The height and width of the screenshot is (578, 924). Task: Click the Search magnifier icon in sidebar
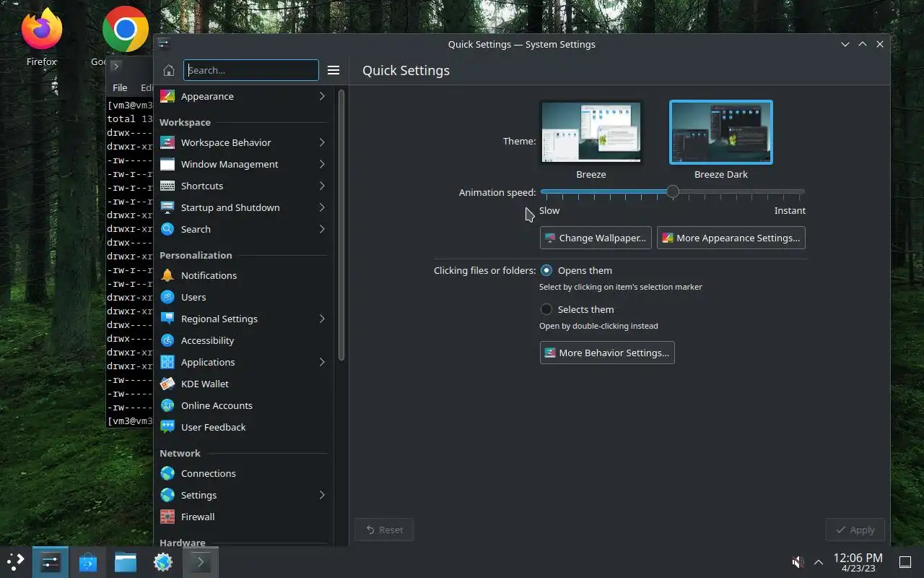167,229
